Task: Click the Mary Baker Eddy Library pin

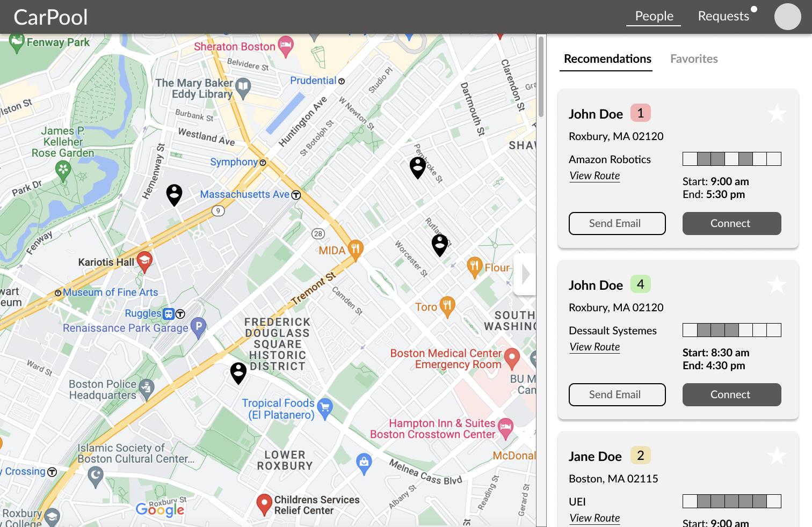Action: tap(243, 88)
